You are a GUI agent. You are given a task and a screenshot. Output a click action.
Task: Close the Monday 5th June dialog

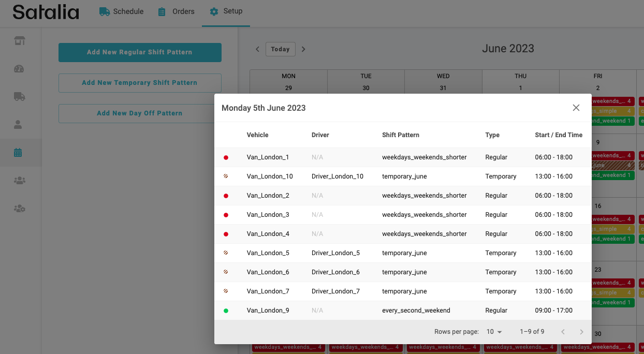[x=576, y=108]
